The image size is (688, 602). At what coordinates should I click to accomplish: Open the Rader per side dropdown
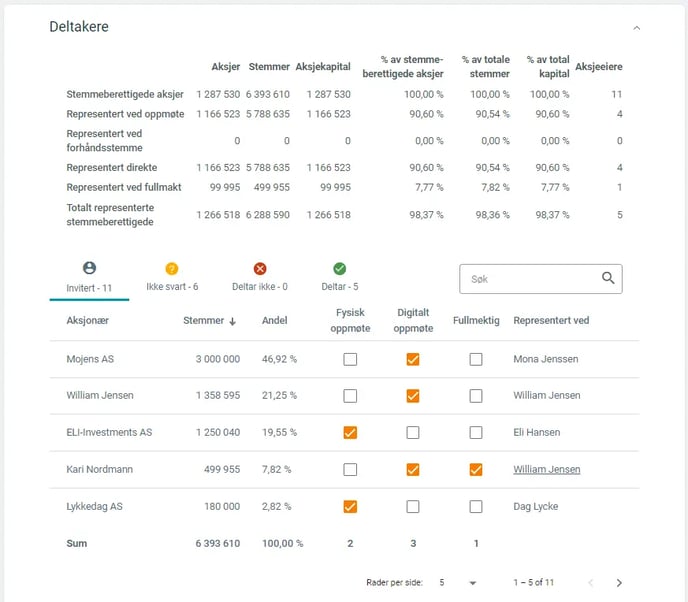458,583
